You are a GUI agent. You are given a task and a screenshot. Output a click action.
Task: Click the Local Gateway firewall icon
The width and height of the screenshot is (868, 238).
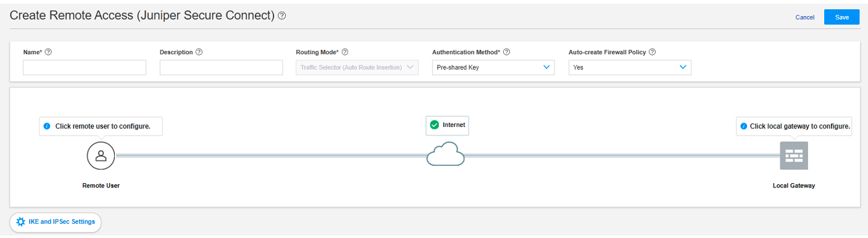point(794,155)
